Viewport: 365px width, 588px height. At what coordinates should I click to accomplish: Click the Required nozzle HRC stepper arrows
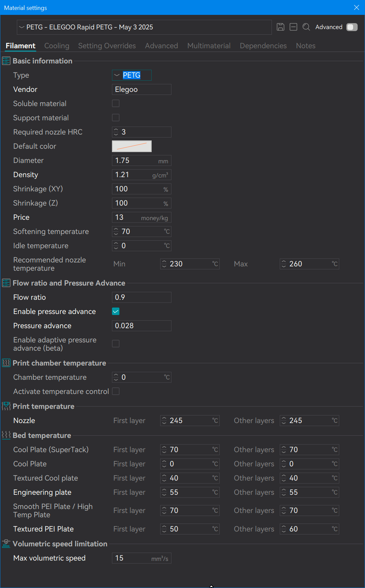pos(116,132)
